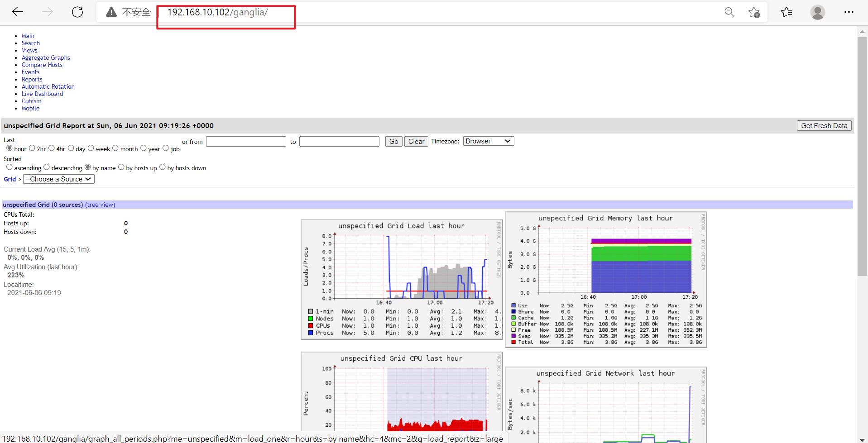The width and height of the screenshot is (868, 443).
Task: Go to the Reports link
Action: (32, 79)
